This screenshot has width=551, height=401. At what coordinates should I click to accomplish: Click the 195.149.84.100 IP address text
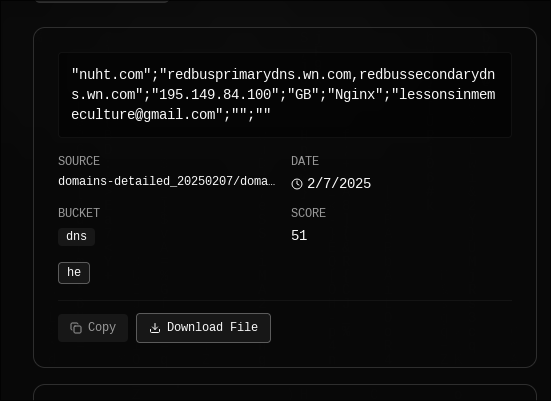tap(215, 95)
